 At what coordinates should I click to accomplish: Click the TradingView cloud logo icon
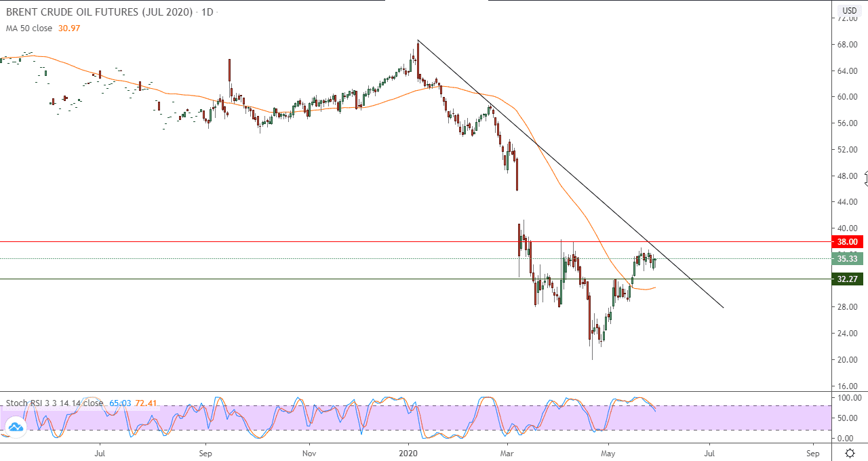click(15, 426)
